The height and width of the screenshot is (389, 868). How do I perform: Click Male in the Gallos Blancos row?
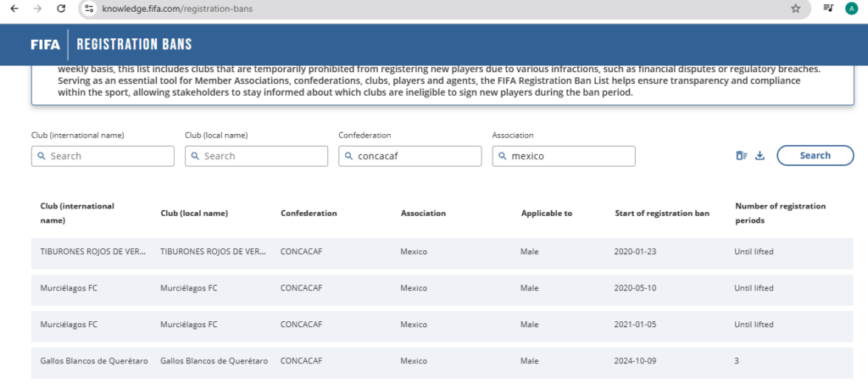pyautogui.click(x=530, y=361)
